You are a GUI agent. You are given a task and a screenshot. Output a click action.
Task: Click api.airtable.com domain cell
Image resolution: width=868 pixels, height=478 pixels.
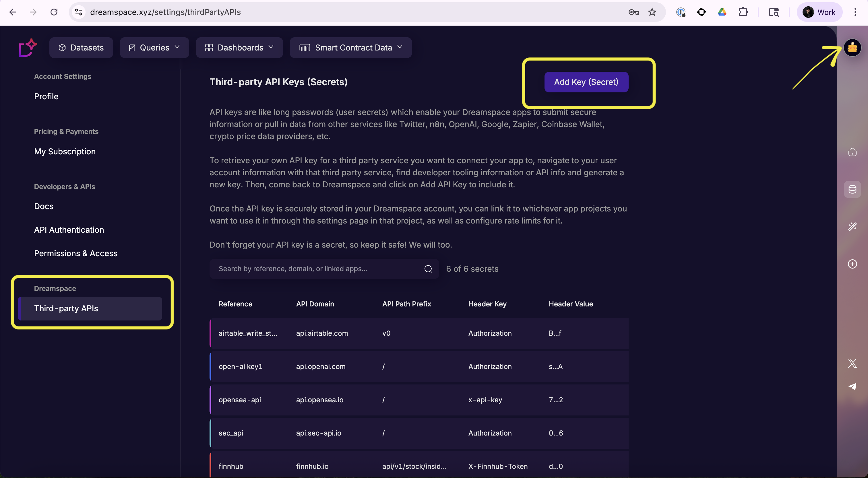tap(322, 333)
